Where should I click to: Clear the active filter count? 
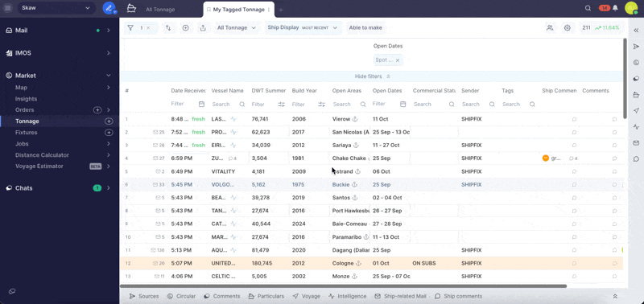(x=148, y=28)
